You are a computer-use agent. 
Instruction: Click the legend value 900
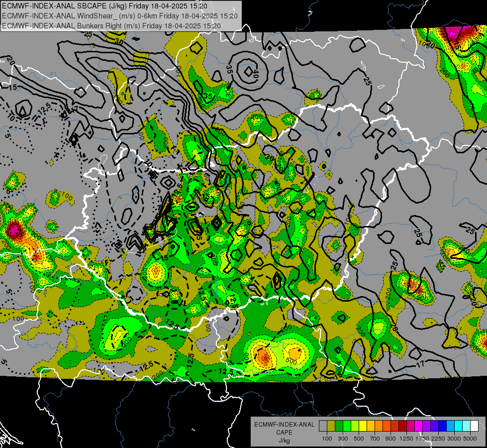pyautogui.click(x=390, y=439)
